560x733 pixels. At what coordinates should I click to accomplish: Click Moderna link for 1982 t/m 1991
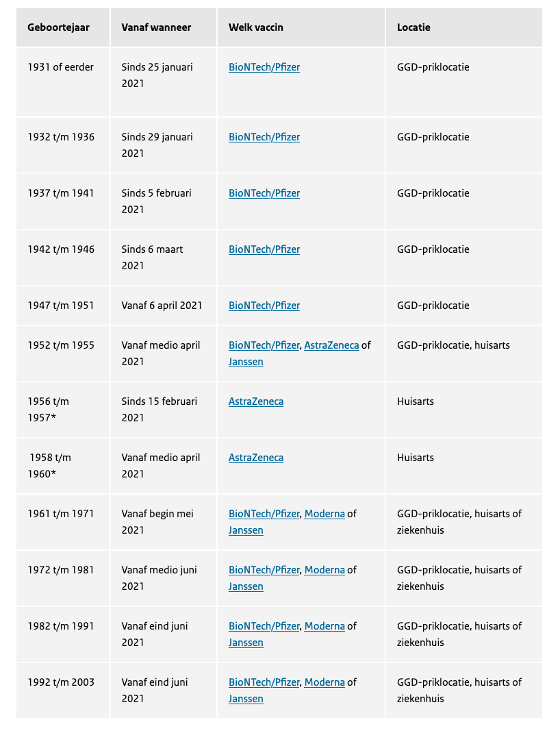(324, 626)
